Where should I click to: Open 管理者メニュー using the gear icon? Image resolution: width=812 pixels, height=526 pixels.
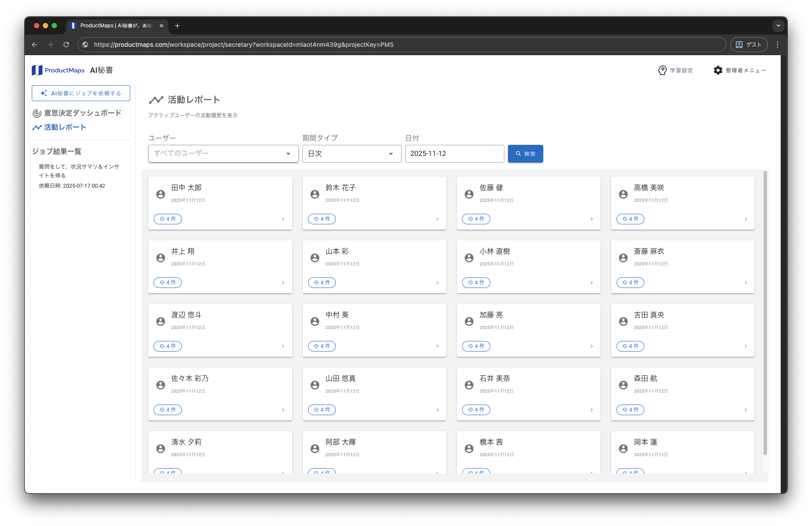(718, 70)
